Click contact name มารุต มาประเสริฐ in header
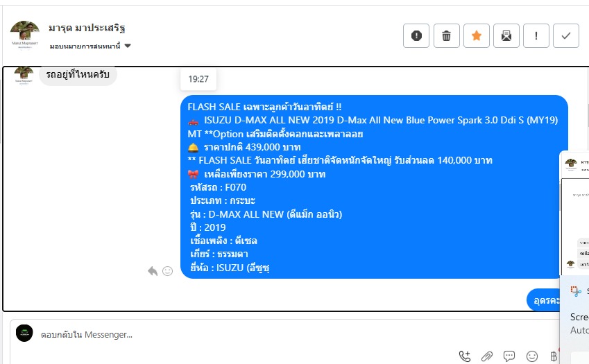 click(x=87, y=28)
